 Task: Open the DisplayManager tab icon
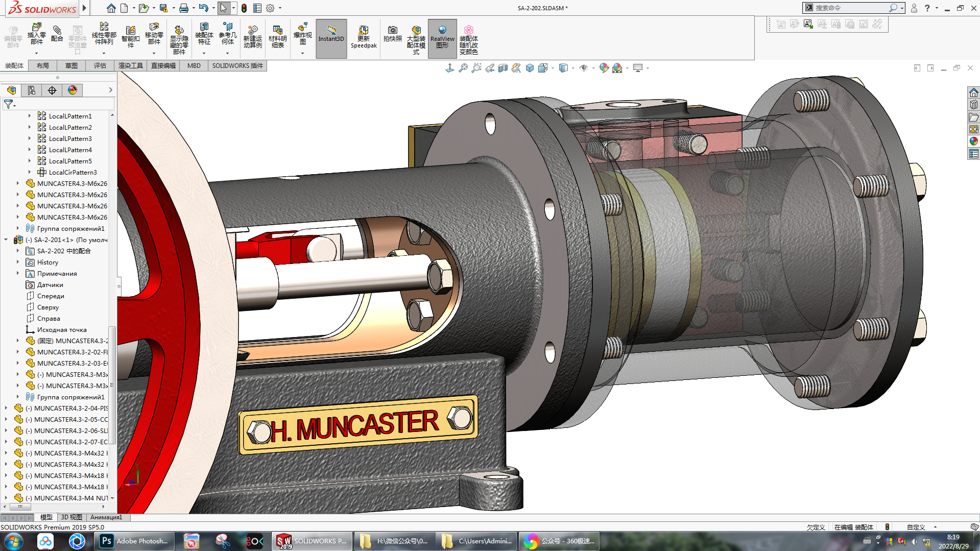[73, 90]
